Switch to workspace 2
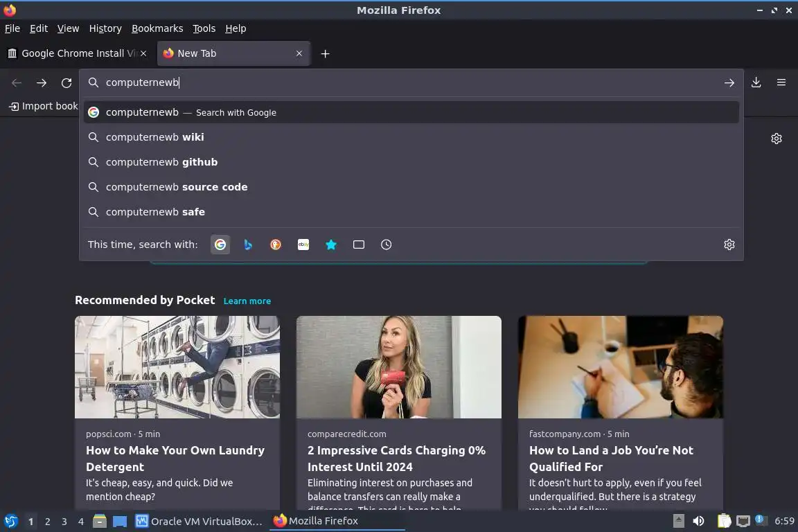This screenshot has height=532, width=798. pyautogui.click(x=47, y=522)
